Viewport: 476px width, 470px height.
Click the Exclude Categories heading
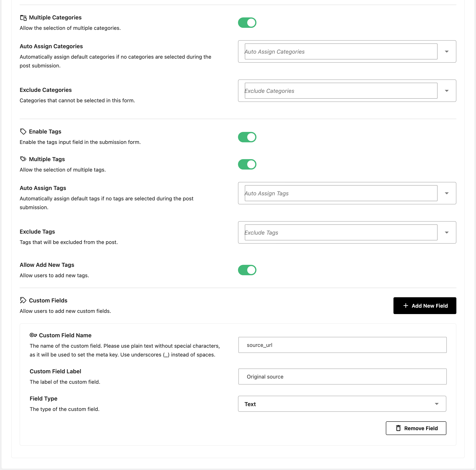click(46, 90)
